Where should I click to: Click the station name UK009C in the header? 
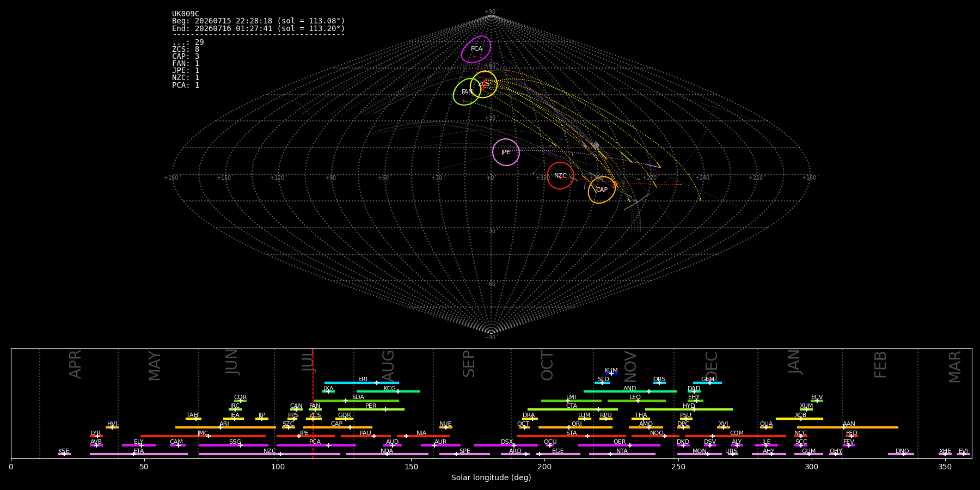(x=186, y=14)
